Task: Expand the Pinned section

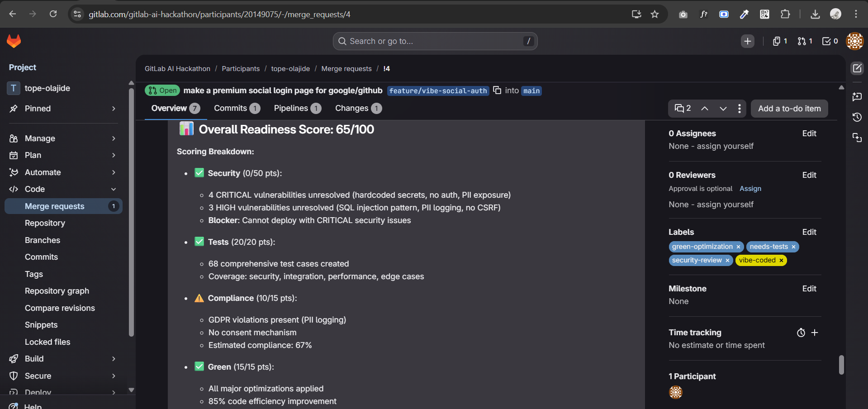Action: (63, 109)
